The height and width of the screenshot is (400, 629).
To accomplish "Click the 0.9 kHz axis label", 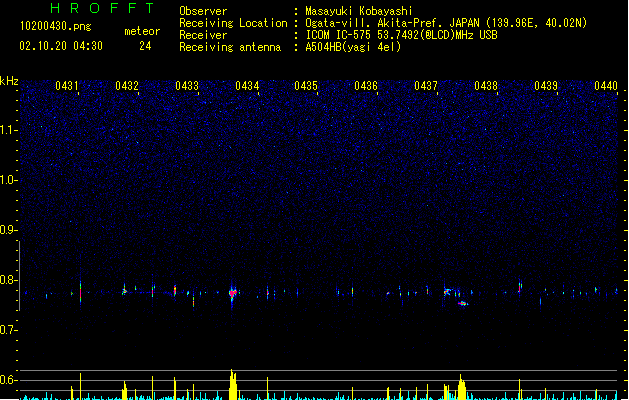I will click(8, 230).
